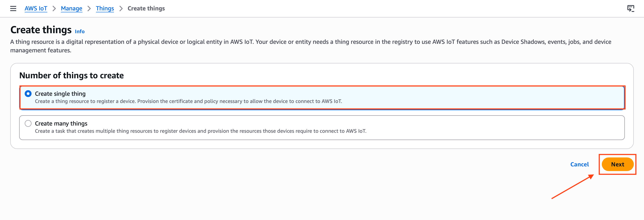Click the Create single thing label text

[x=60, y=93]
